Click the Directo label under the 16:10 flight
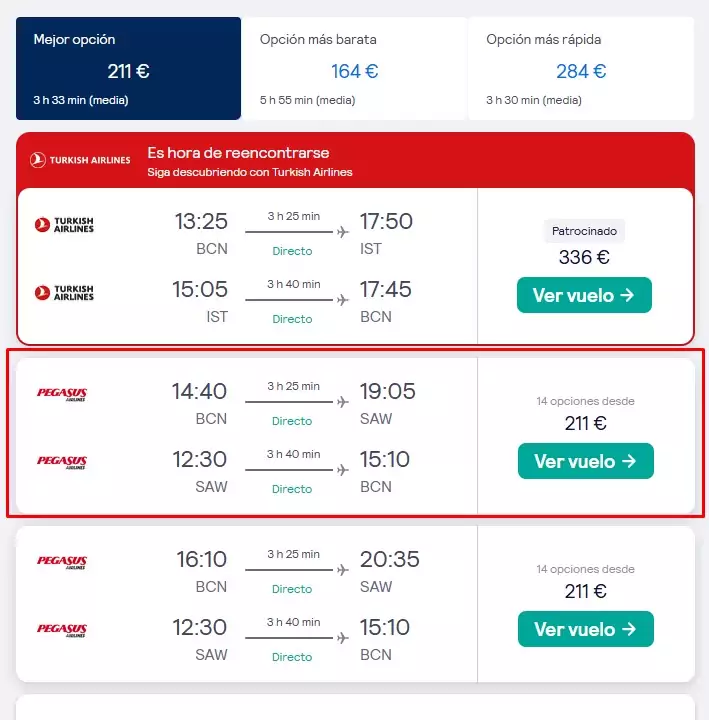709x720 pixels. 292,589
